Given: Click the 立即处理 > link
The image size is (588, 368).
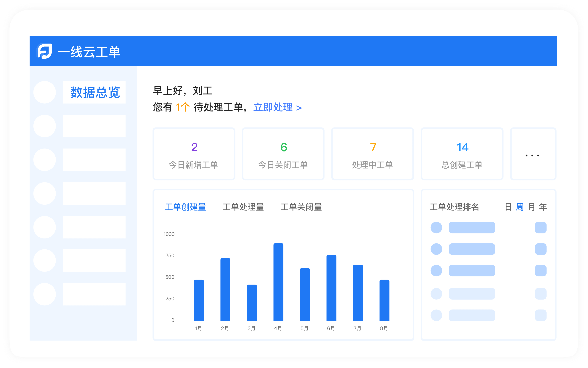Looking at the screenshot, I should pos(277,107).
